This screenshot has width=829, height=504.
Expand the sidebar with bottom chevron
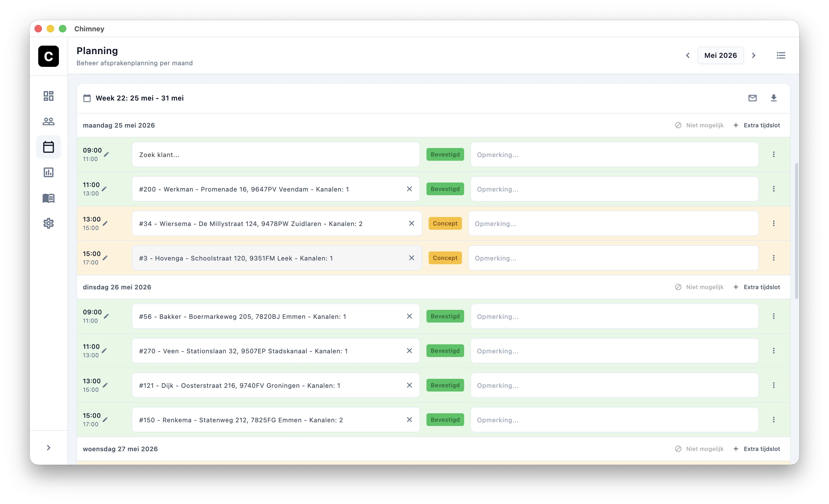coord(49,447)
